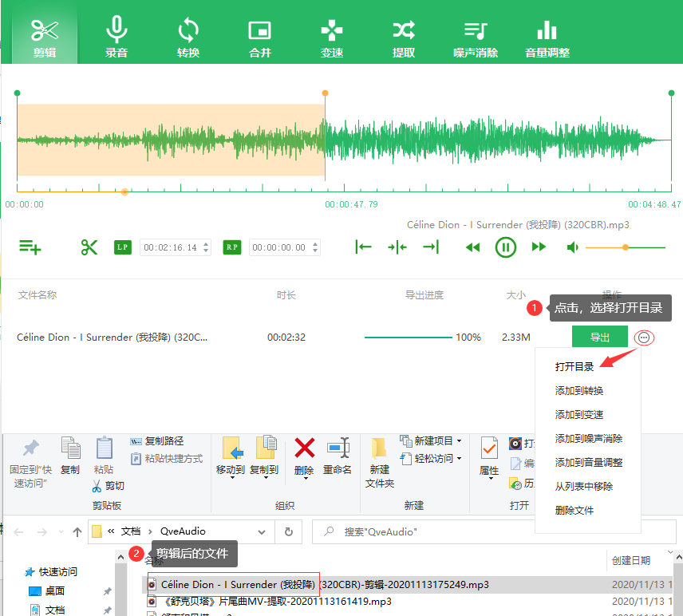The width and height of the screenshot is (683, 616).
Task: Pause the audio playback
Action: click(x=505, y=247)
